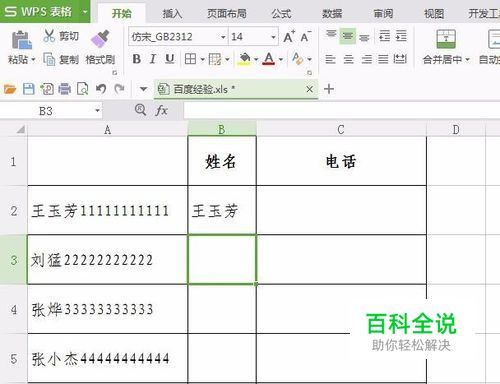This screenshot has height=384, width=500.
Task: Switch to the 插入 tab
Action: pyautogui.click(x=172, y=13)
